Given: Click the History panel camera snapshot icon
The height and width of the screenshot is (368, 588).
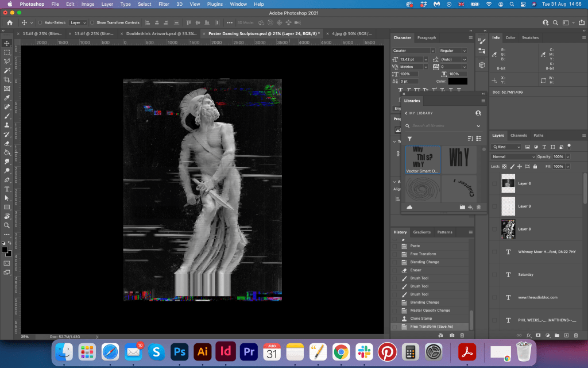Looking at the screenshot, I should tap(452, 335).
